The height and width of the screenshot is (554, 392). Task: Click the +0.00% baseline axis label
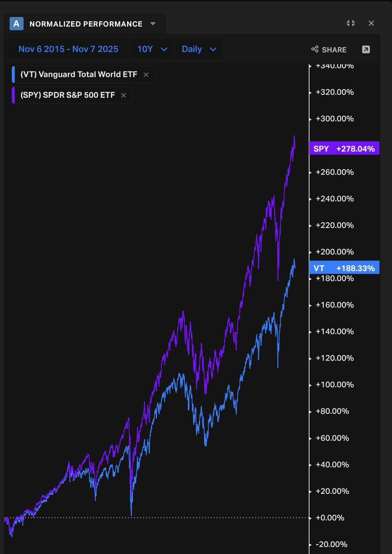click(x=330, y=518)
